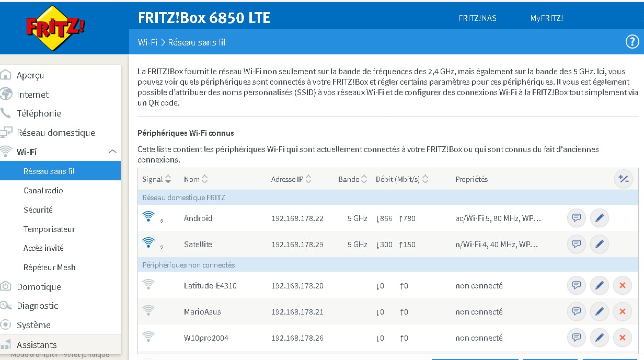Click the plus/minus columns icon

tap(623, 179)
